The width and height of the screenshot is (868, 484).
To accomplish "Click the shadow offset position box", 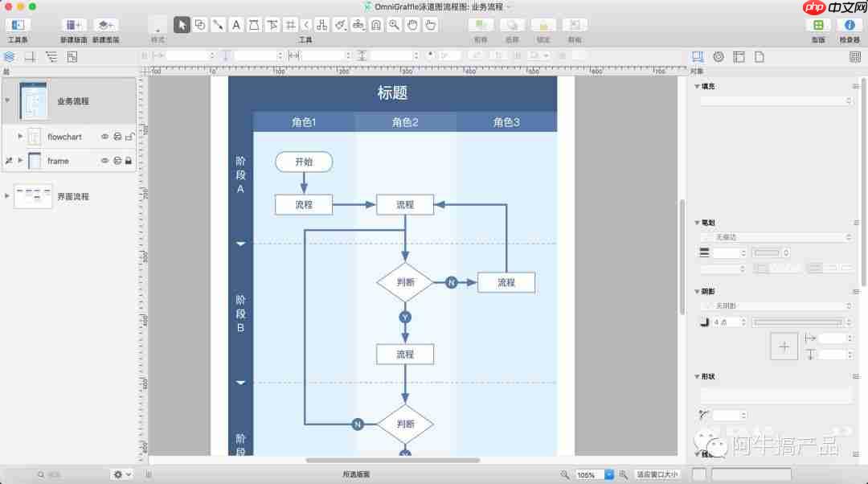I will click(x=784, y=347).
